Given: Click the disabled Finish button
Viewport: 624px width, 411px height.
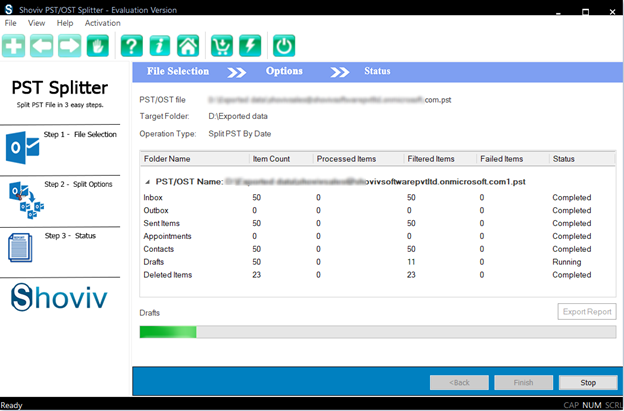Looking at the screenshot, I should [x=523, y=383].
